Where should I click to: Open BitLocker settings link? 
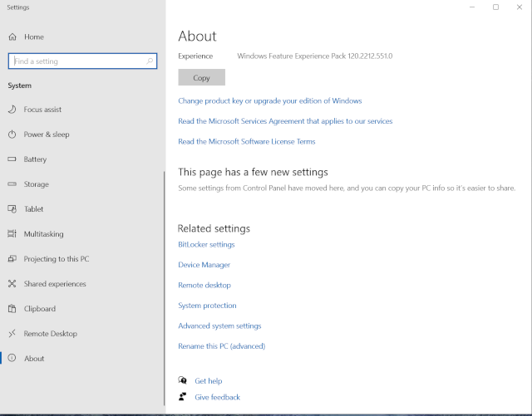point(206,245)
